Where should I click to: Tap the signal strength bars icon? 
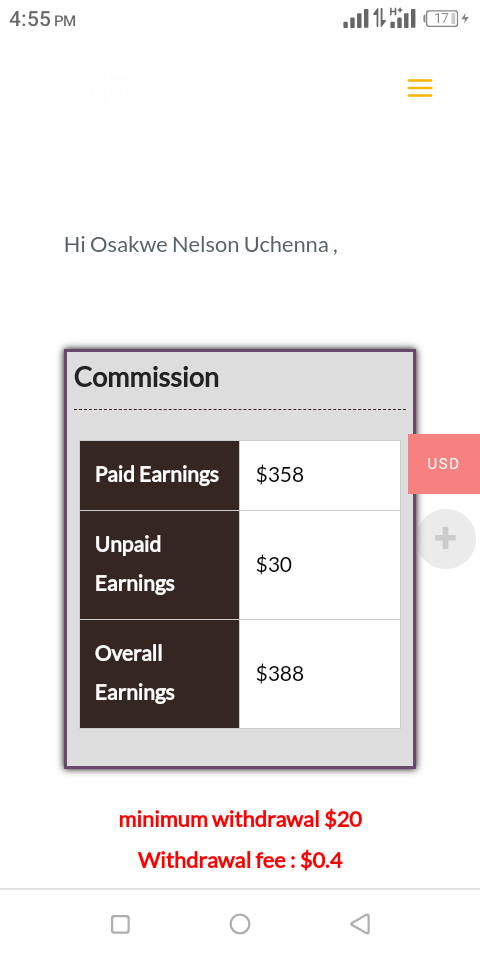pos(356,19)
